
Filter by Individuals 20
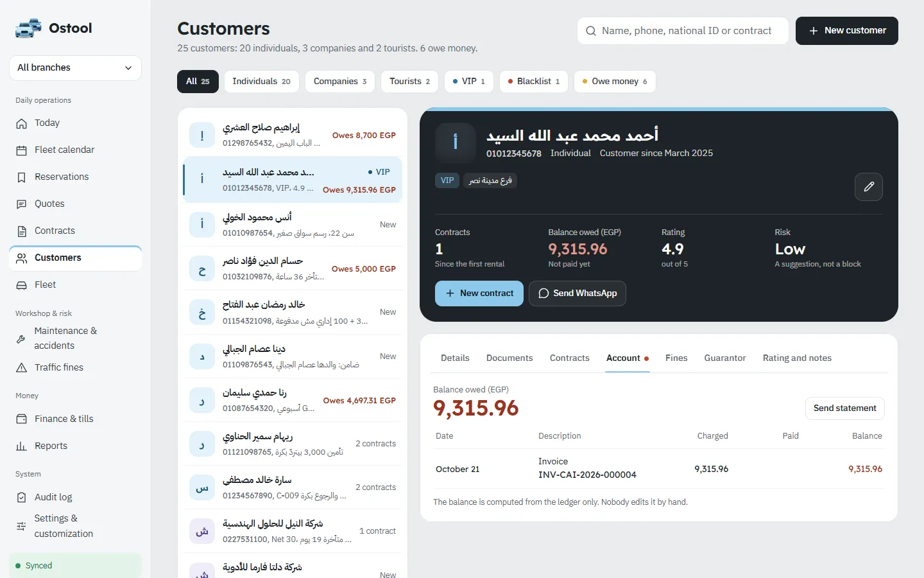[x=261, y=82]
